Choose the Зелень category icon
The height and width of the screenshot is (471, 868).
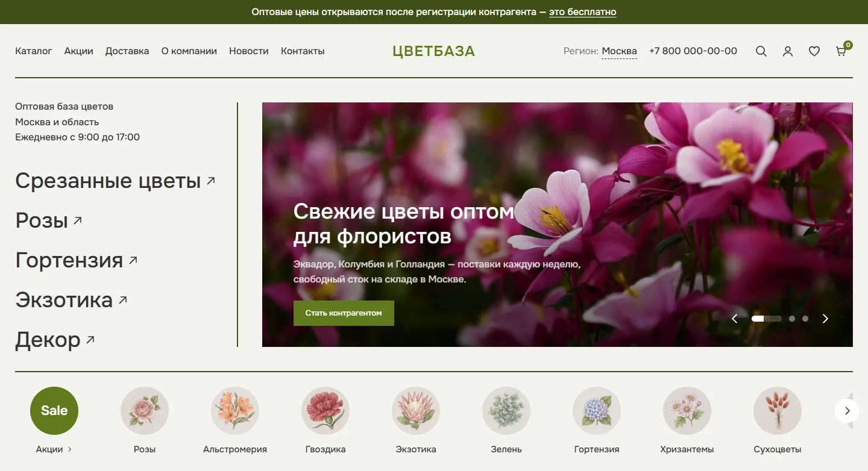pyautogui.click(x=506, y=411)
